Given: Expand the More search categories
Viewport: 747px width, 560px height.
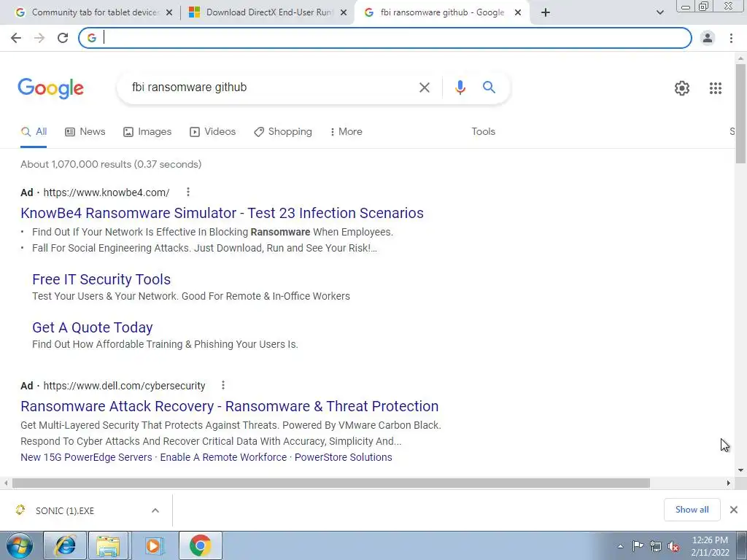Looking at the screenshot, I should click(347, 132).
